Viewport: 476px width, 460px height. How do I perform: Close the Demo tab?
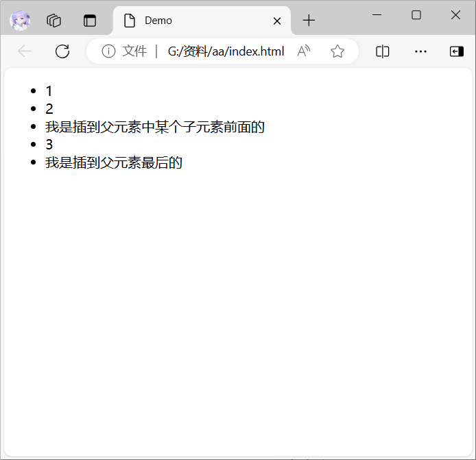click(277, 21)
